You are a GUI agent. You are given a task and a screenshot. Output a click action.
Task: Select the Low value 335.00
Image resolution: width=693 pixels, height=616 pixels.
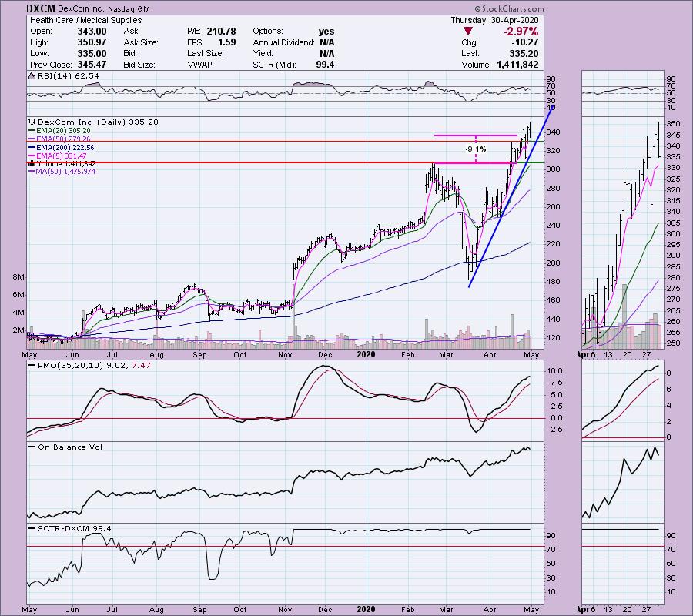coord(92,53)
